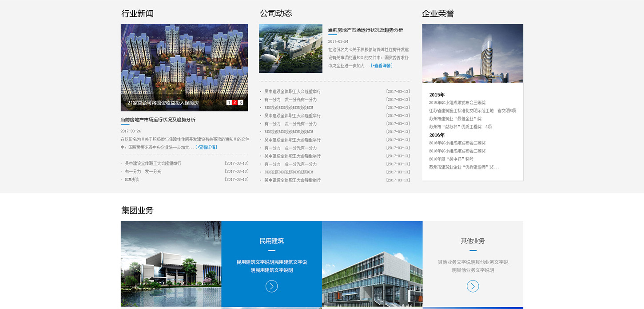Click the skyscraper image in 企业荣誉
644x309 pixels.
pyautogui.click(x=473, y=53)
